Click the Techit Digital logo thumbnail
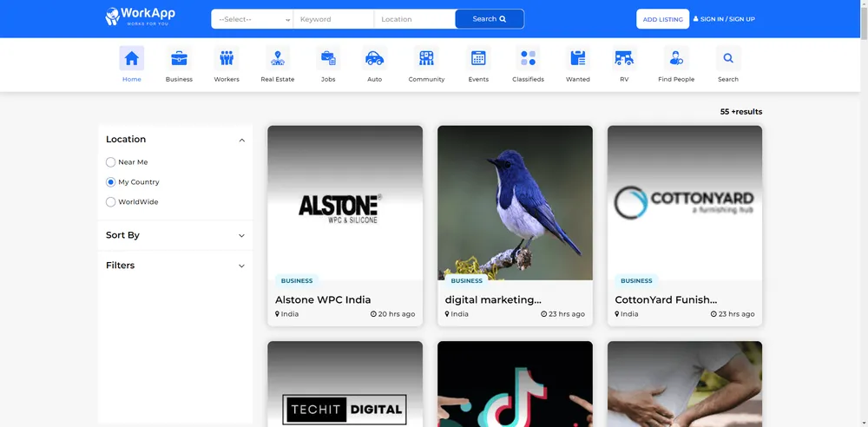 coord(345,384)
